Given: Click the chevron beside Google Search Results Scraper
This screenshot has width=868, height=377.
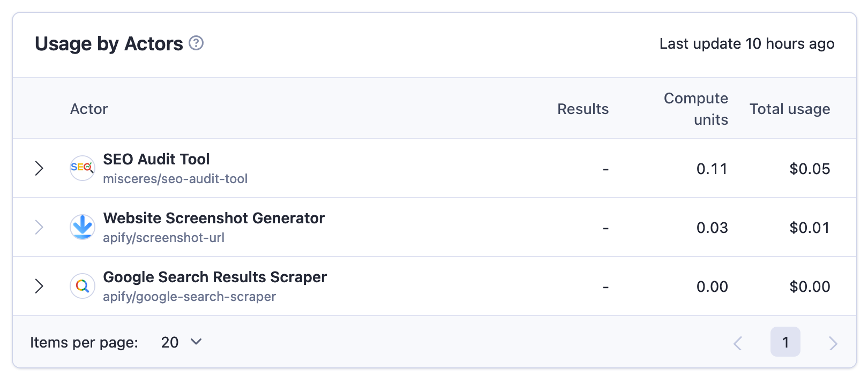Looking at the screenshot, I should (x=39, y=286).
